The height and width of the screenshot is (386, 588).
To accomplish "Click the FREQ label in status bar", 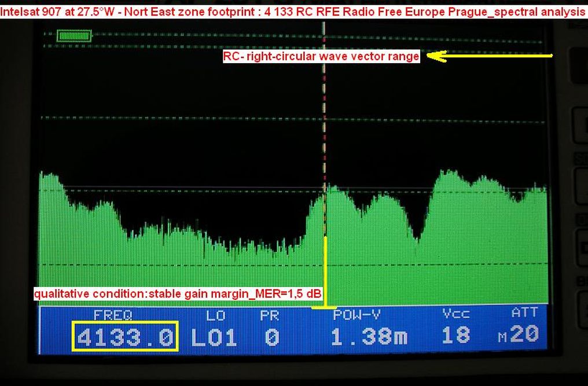I will click(113, 315).
